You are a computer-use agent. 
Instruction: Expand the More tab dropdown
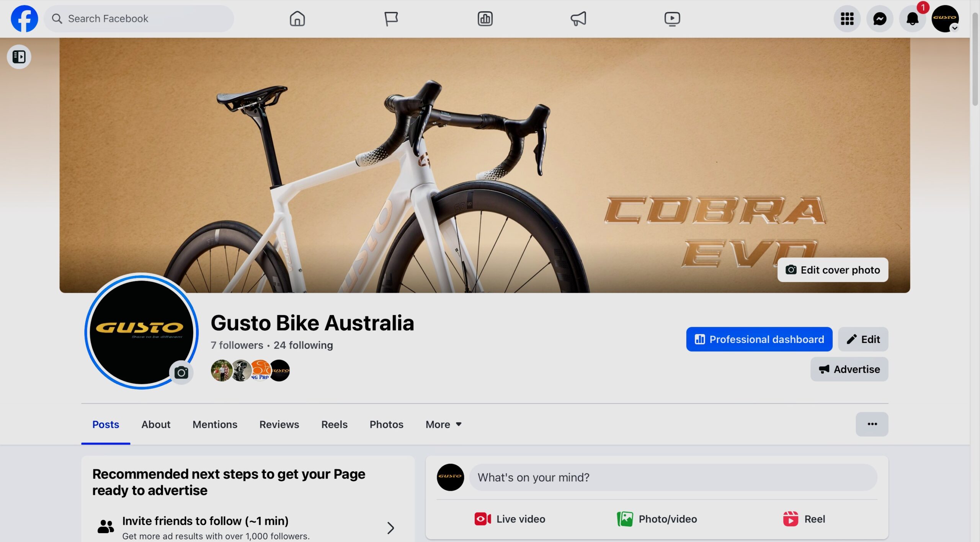click(x=443, y=424)
